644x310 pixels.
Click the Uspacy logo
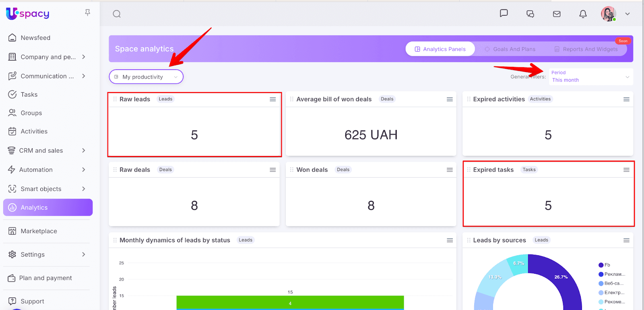pos(28,14)
